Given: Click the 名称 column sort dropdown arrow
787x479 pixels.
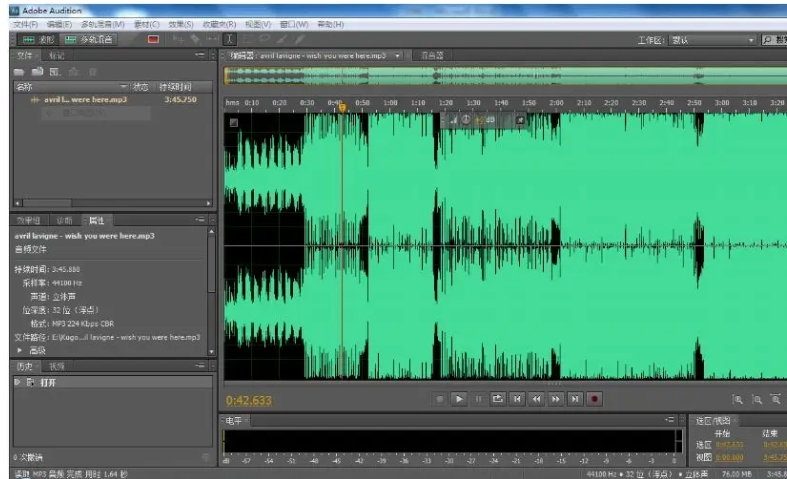Looking at the screenshot, I should [123, 86].
